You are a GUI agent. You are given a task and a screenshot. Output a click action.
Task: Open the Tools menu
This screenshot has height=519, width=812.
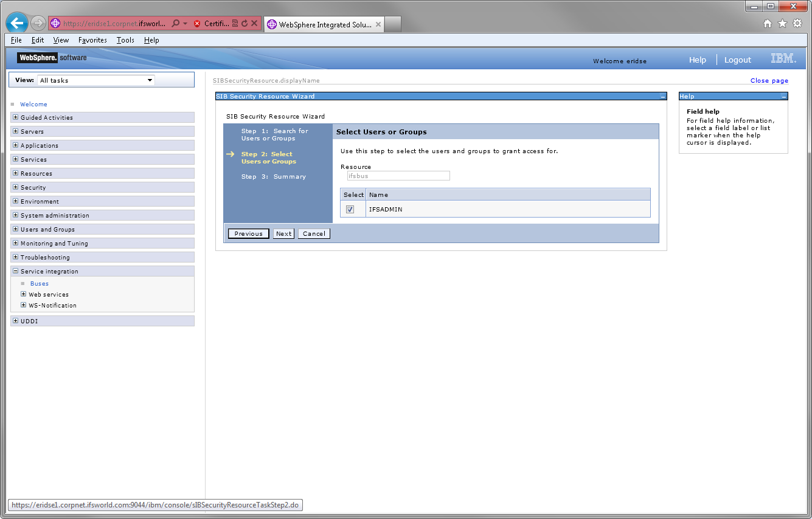point(125,40)
